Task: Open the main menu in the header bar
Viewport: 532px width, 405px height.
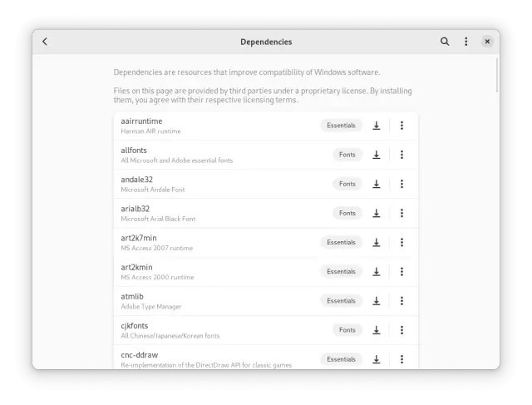Action: pos(465,42)
